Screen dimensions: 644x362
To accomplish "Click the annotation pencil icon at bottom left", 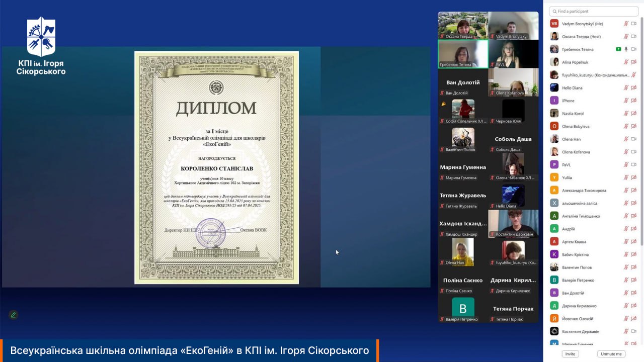I will (x=14, y=315).
